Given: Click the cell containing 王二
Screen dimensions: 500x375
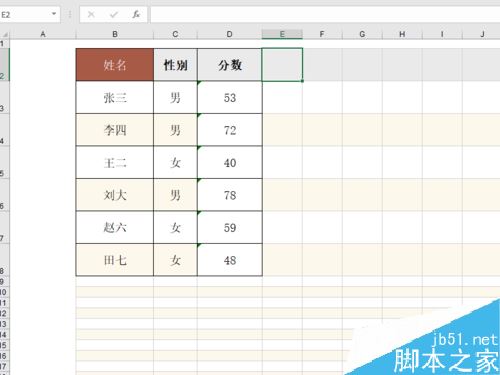Looking at the screenshot, I should point(115,163).
